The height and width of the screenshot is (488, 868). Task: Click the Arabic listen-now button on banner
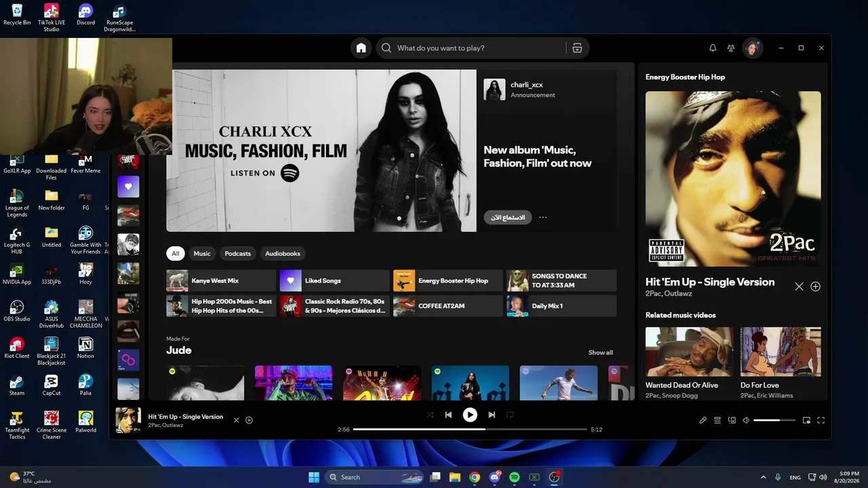pyautogui.click(x=508, y=218)
